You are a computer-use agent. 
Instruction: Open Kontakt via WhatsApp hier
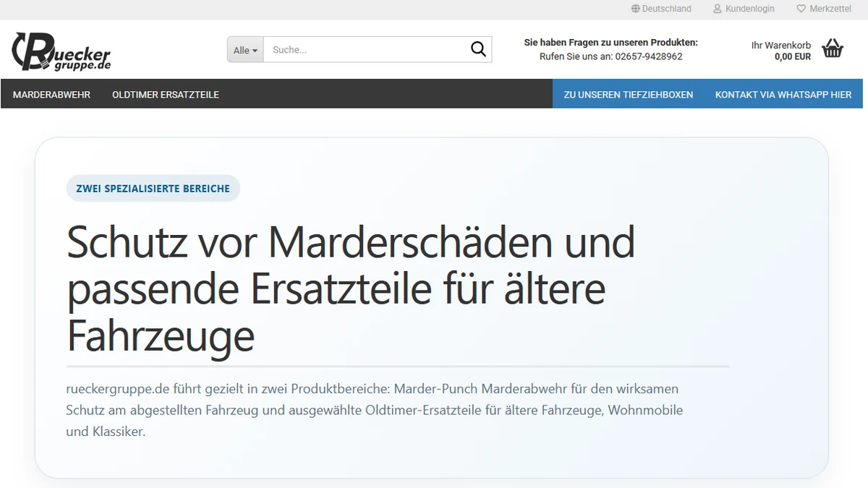pos(783,94)
